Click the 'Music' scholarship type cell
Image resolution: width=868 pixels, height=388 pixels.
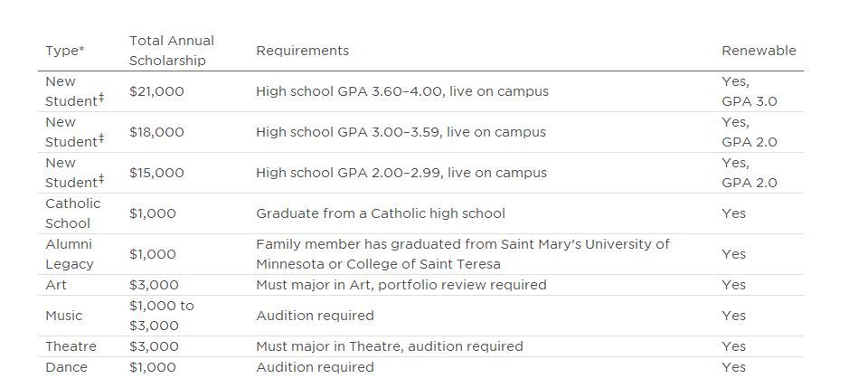point(63,316)
